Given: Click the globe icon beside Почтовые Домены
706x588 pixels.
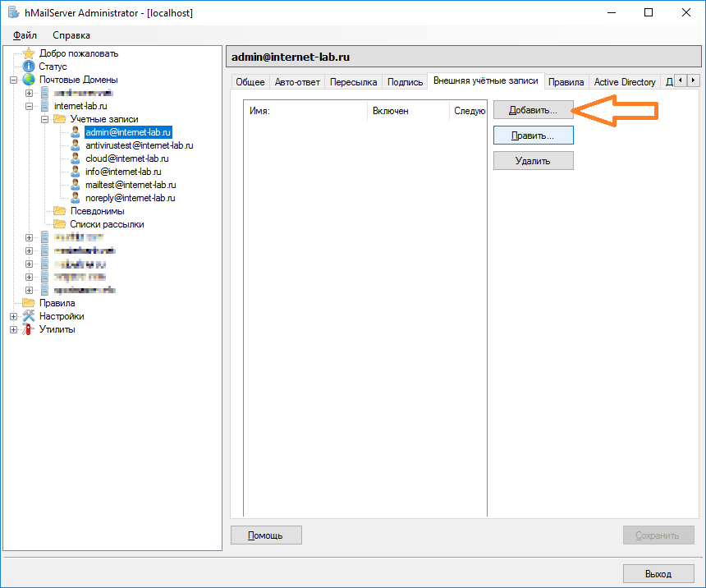Looking at the screenshot, I should 29,80.
